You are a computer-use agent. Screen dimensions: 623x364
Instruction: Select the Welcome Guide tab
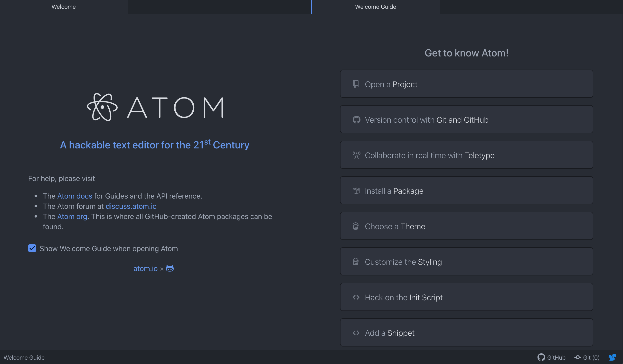click(x=375, y=7)
